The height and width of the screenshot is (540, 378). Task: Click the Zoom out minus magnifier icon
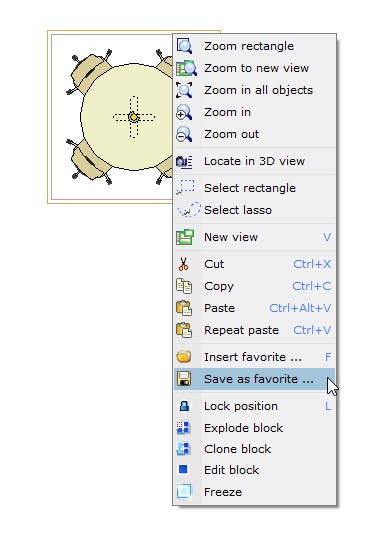pyautogui.click(x=185, y=134)
